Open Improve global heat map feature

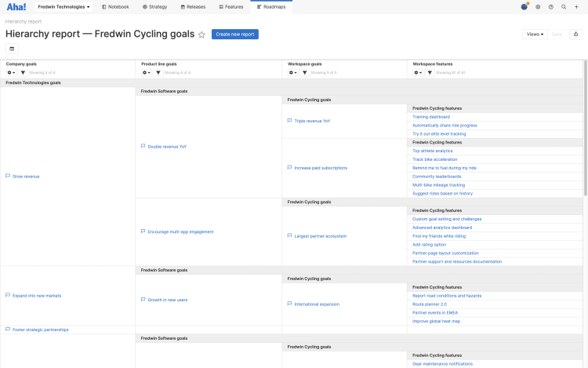click(436, 322)
